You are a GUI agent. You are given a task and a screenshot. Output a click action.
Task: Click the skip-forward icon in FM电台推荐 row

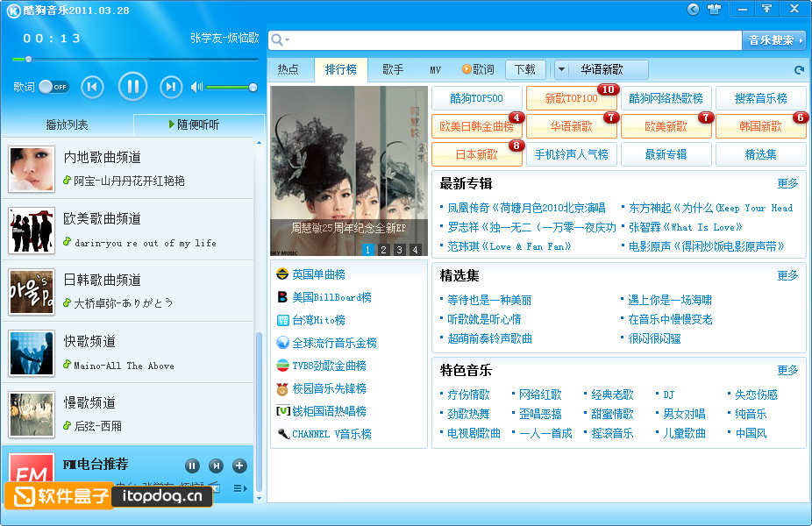point(216,466)
